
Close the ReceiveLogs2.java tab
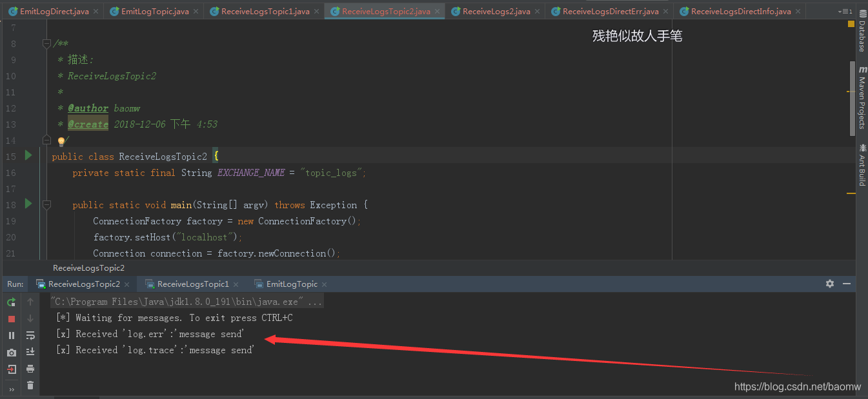(538, 12)
